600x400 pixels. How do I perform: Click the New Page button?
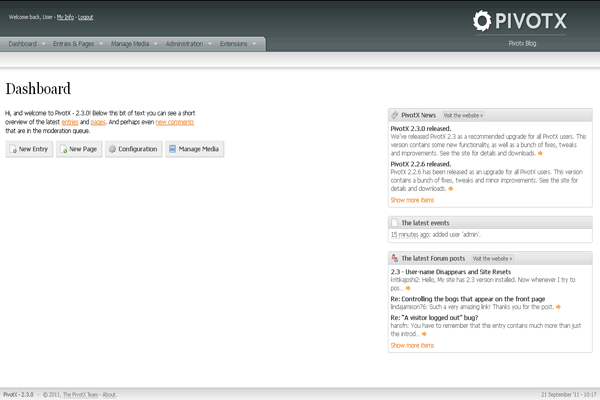tap(79, 149)
